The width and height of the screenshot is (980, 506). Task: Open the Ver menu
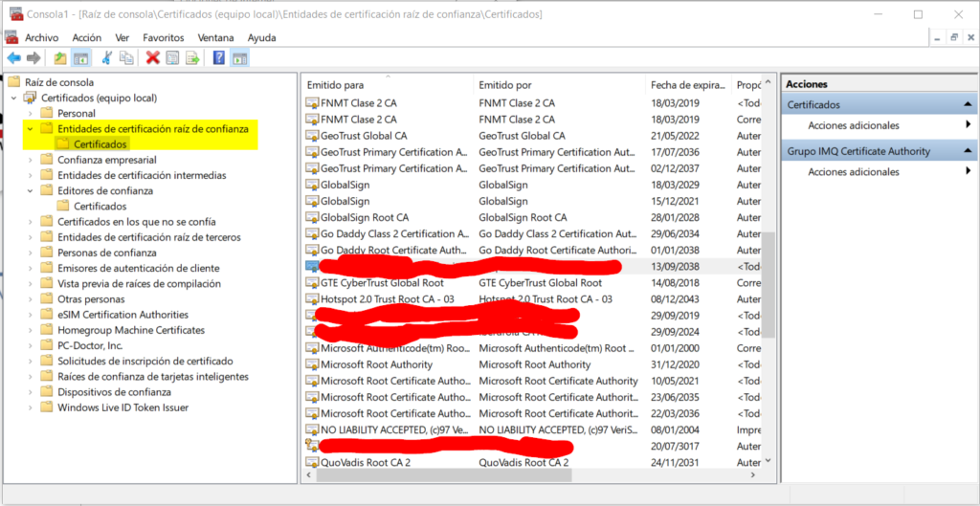coord(122,37)
